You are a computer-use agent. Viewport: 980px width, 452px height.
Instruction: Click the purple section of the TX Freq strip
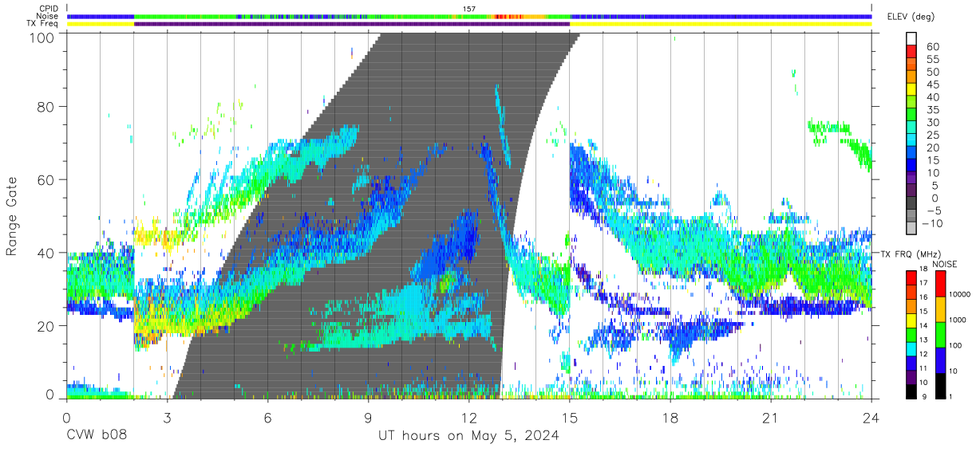pyautogui.click(x=352, y=24)
